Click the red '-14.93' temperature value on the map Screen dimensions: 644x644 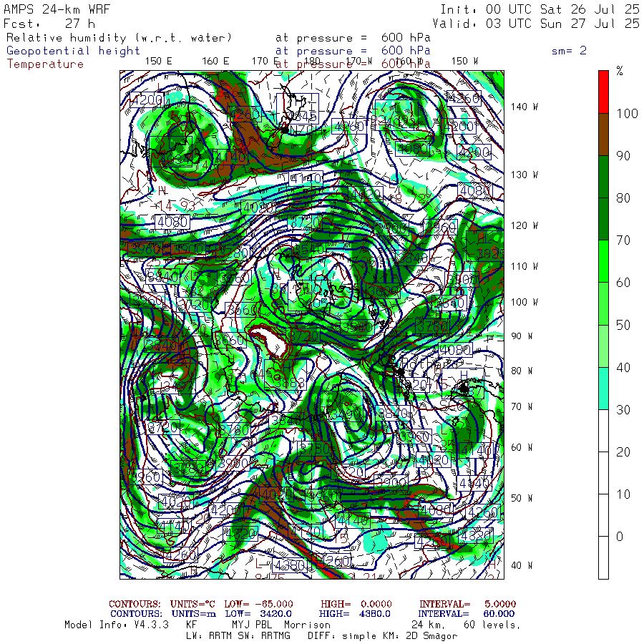(x=172, y=205)
